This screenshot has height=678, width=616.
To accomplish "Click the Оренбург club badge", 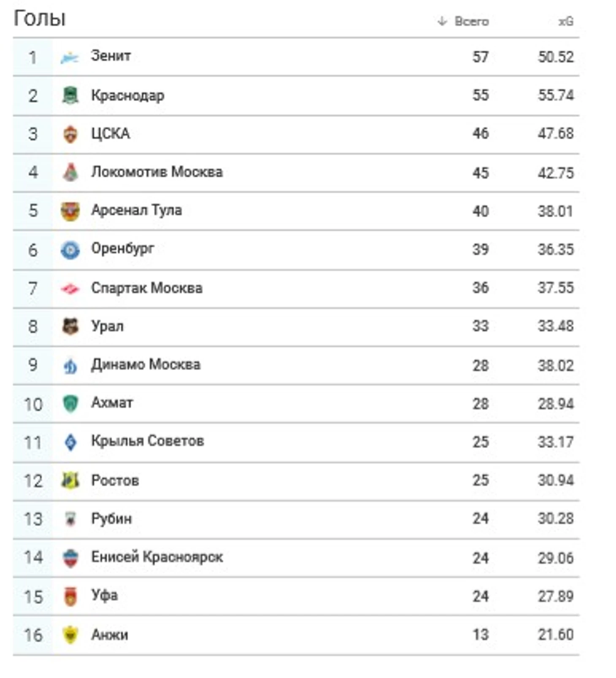I will coord(70,249).
